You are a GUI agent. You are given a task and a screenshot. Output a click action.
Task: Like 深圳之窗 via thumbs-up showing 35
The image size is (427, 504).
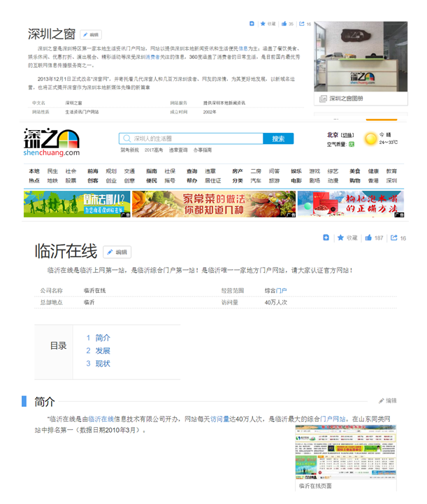tap(284, 24)
